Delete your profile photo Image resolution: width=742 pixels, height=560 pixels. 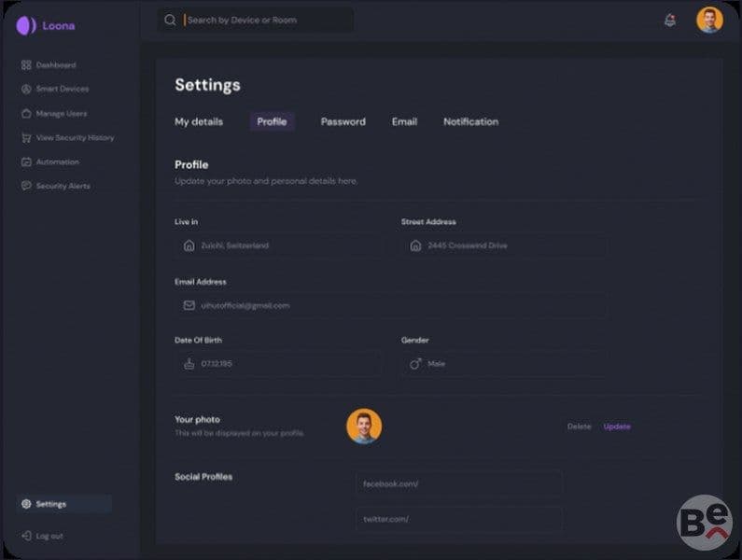coord(580,427)
